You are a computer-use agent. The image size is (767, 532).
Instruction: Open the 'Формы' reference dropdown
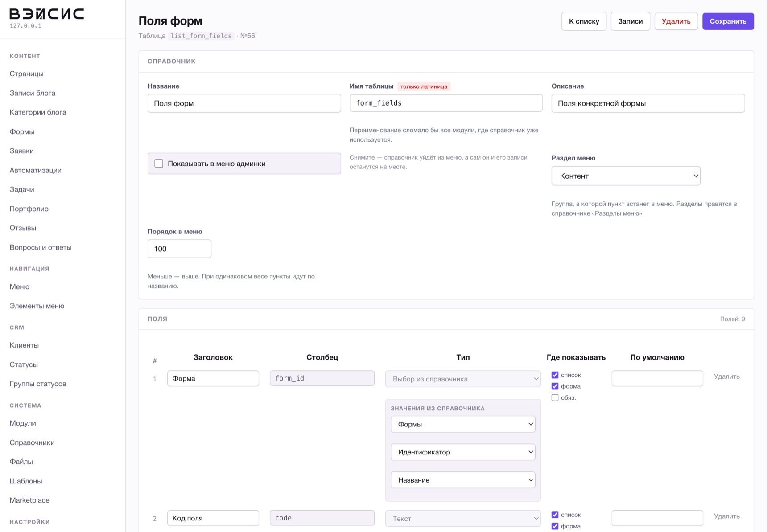463,424
